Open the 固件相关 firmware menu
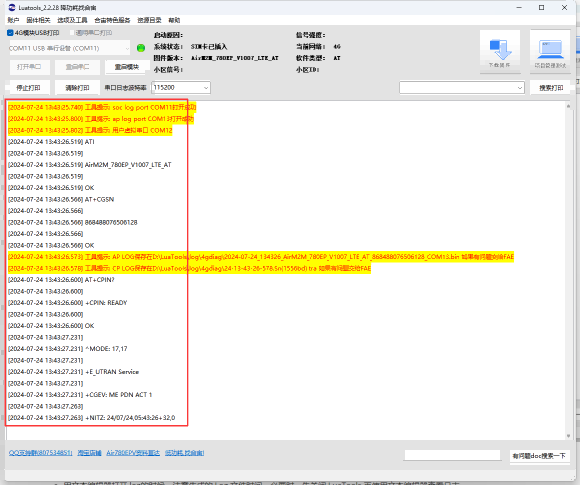Screen dimensions: 580x485 tap(38, 20)
